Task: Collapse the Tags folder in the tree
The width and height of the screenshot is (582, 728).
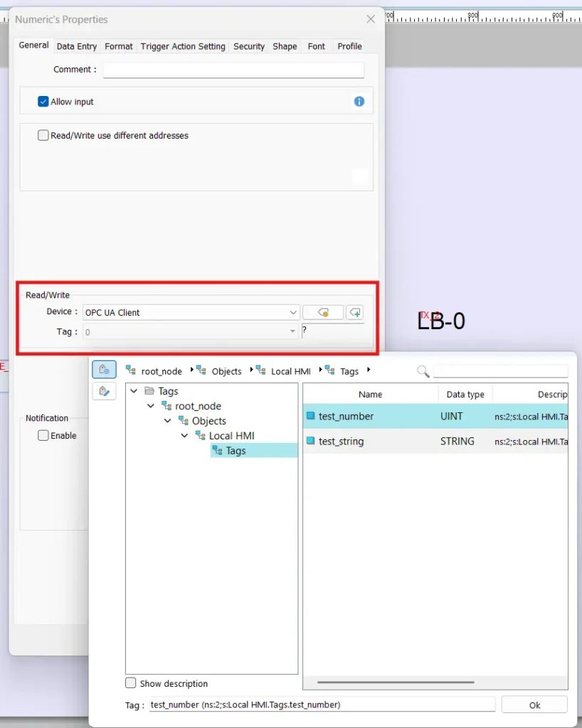Action: click(133, 390)
